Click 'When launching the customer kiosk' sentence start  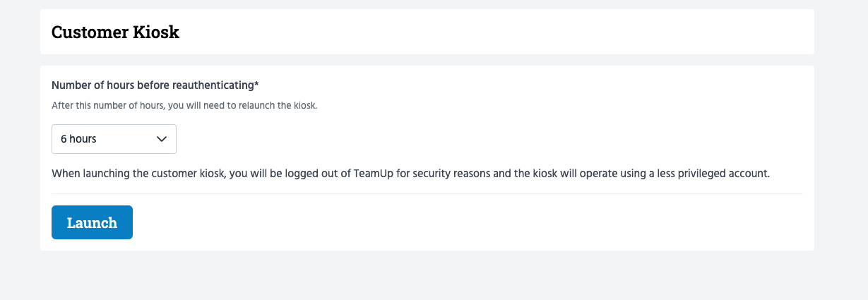tap(138, 173)
